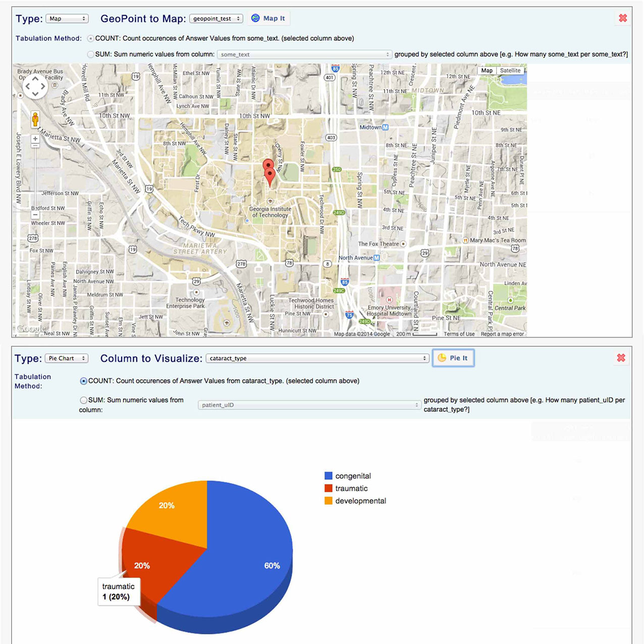644x644 pixels.
Task: Click the Google logo on the map
Action: coord(31,329)
